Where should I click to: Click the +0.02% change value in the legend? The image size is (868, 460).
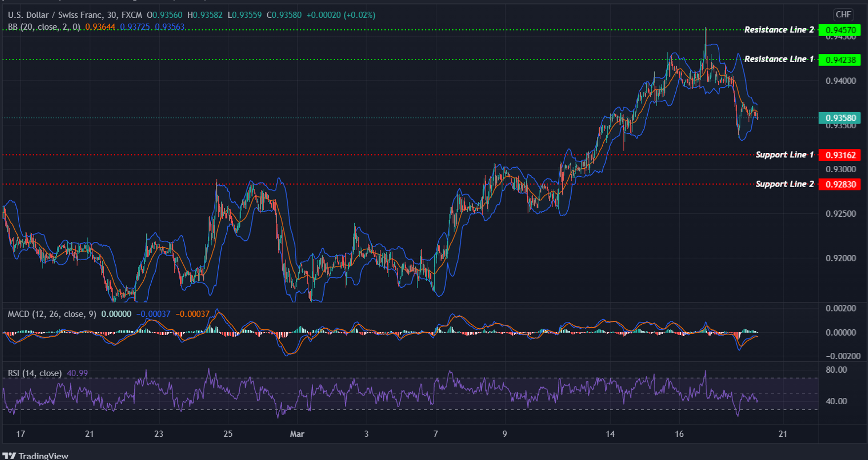point(359,15)
